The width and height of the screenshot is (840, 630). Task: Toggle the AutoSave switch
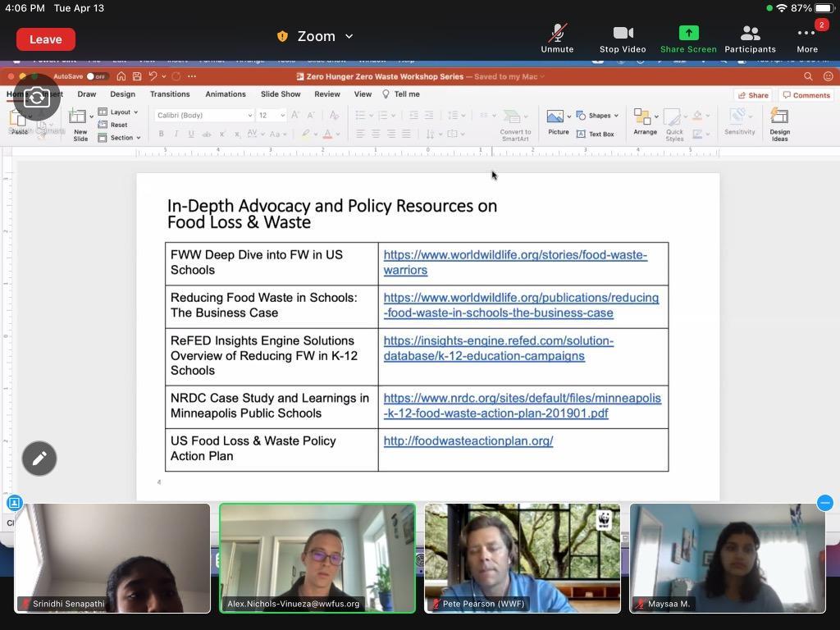[97, 76]
